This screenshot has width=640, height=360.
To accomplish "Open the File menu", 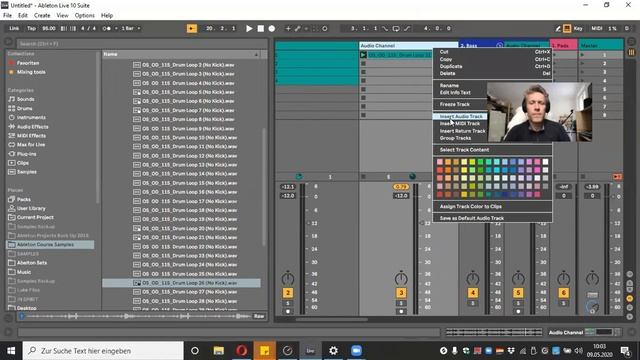I will click(x=7, y=16).
